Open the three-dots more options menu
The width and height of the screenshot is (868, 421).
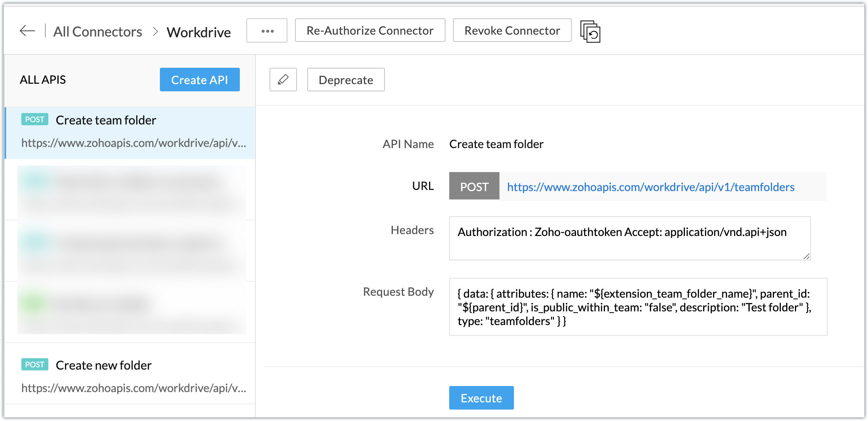point(267,31)
